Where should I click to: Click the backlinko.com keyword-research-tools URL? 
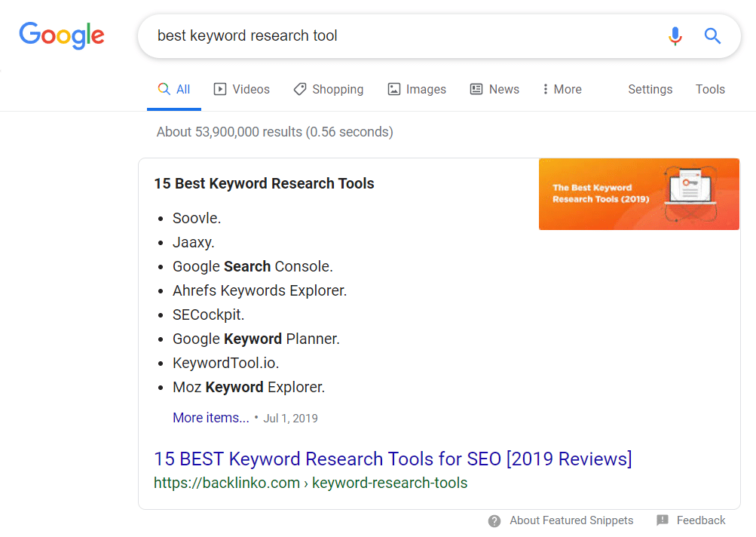(x=311, y=483)
